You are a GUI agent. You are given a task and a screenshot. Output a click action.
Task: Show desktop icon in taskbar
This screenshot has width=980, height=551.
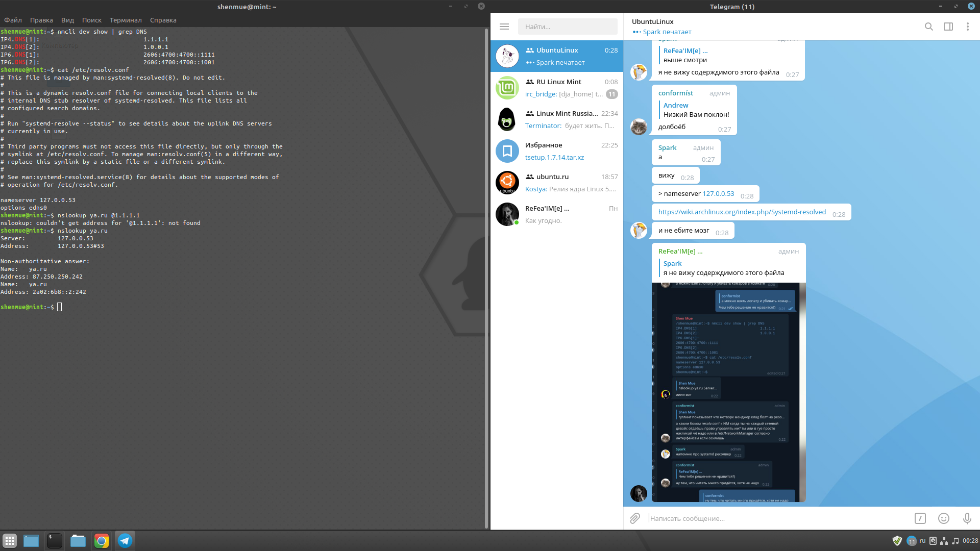tap(31, 541)
